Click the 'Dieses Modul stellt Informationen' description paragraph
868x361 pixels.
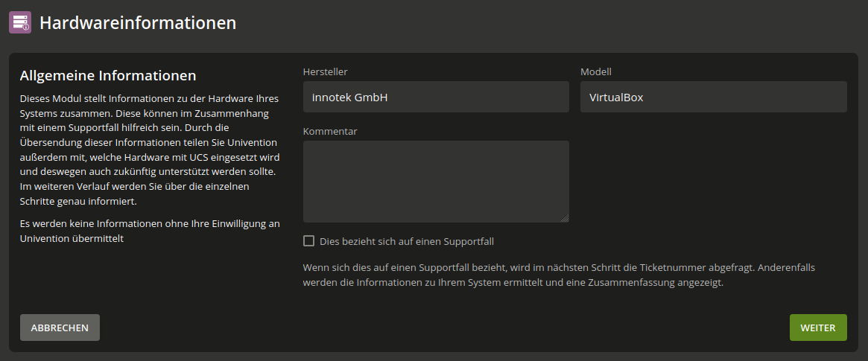(150, 150)
